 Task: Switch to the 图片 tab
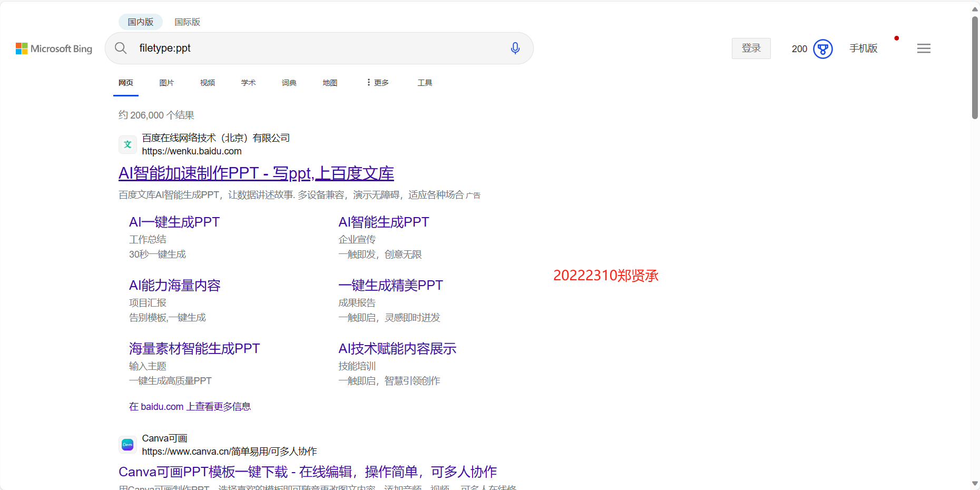coord(166,83)
